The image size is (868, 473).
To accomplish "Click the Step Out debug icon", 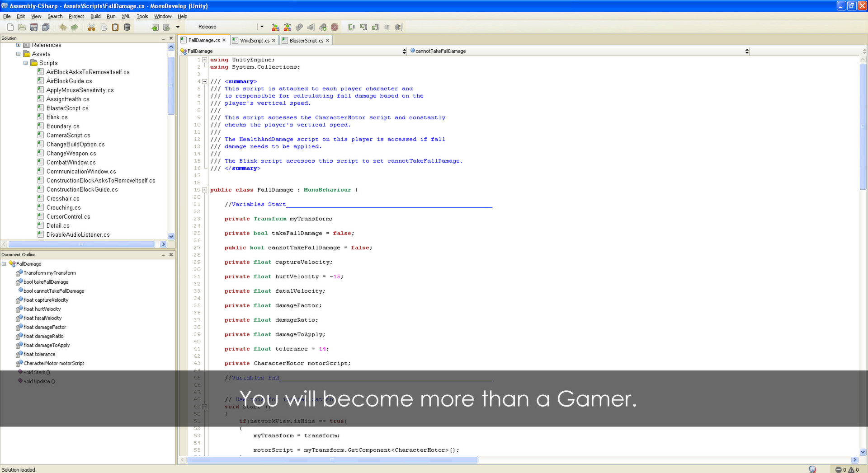I will 375,27.
